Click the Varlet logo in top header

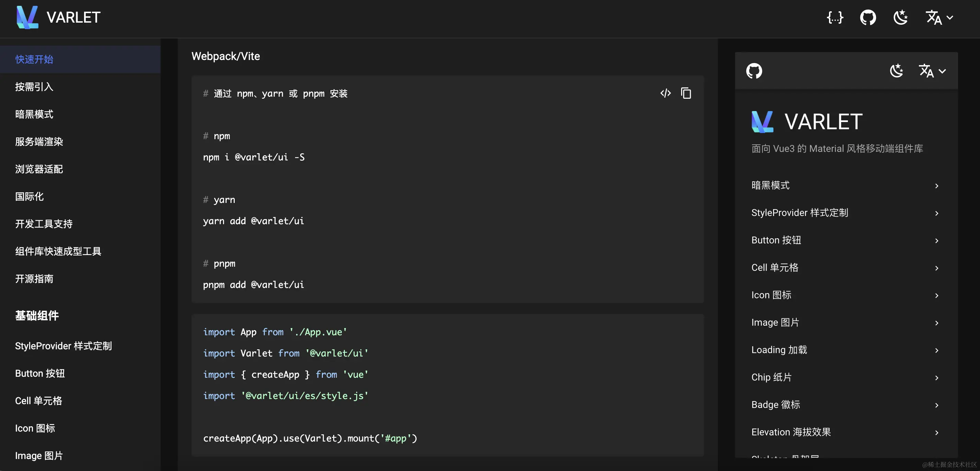27,17
